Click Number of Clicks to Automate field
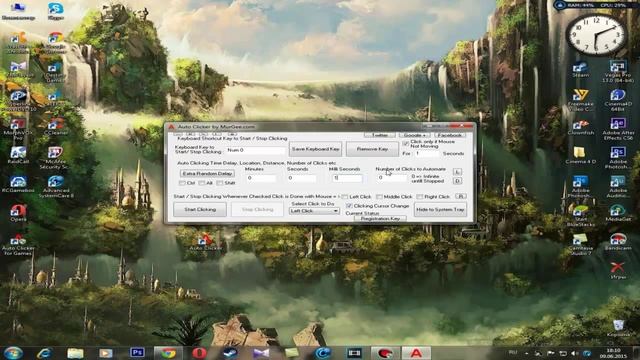This screenshot has height=360, width=640. click(x=391, y=178)
